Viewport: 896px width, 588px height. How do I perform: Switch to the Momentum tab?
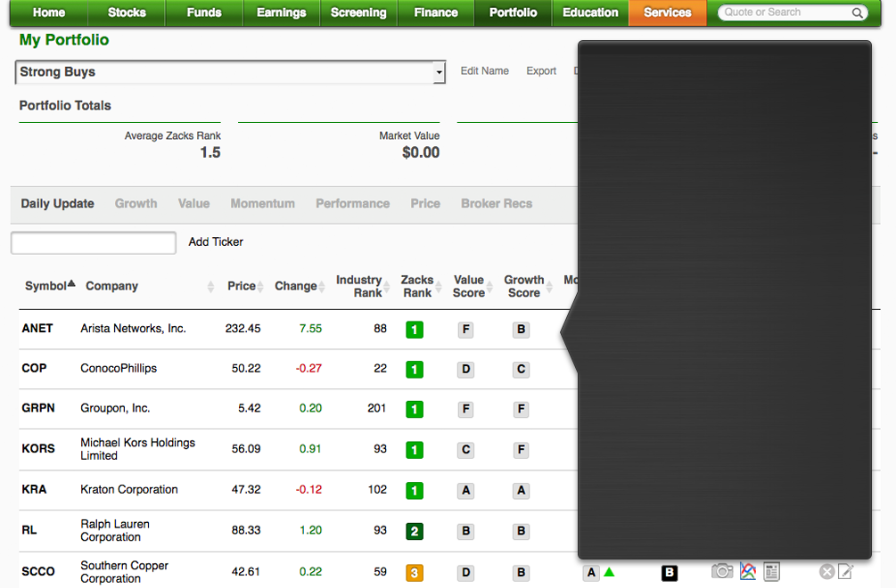(x=262, y=204)
